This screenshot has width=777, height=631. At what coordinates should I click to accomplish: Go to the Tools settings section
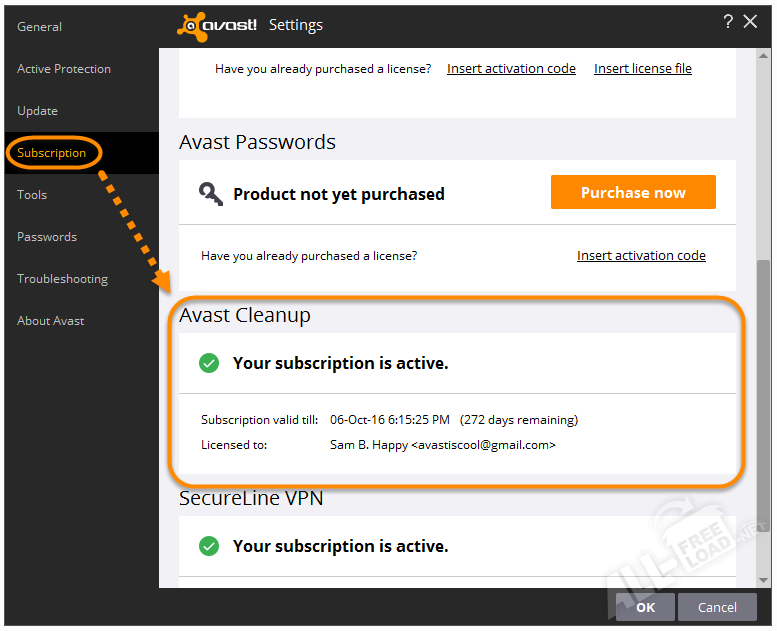(32, 195)
